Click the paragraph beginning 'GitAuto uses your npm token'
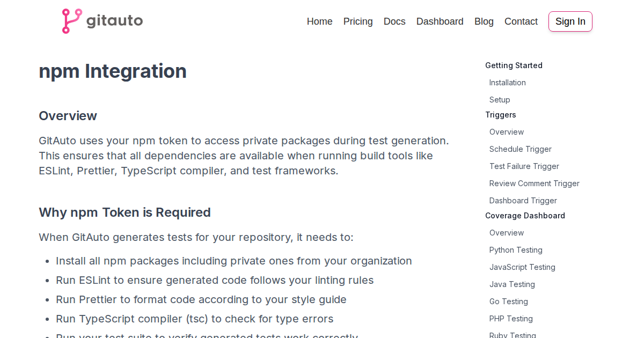The height and width of the screenshot is (338, 644). coord(244,156)
